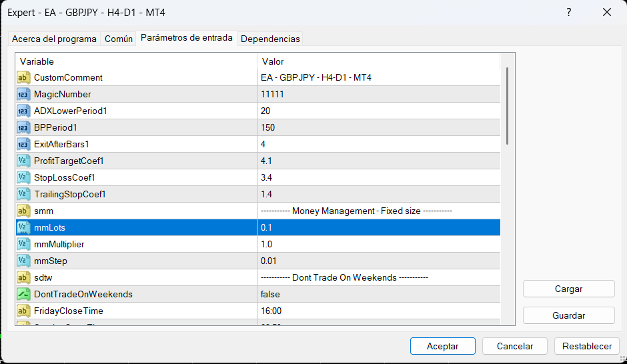Click the double-type icon beside ProfitTargetCoef1
Screen dimensions: 627x364
pos(23,161)
